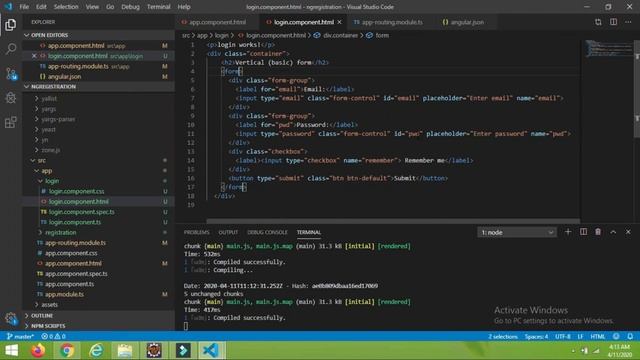640x360 pixels.
Task: Open the terminal selector dropdown showing node
Action: tap(517, 232)
